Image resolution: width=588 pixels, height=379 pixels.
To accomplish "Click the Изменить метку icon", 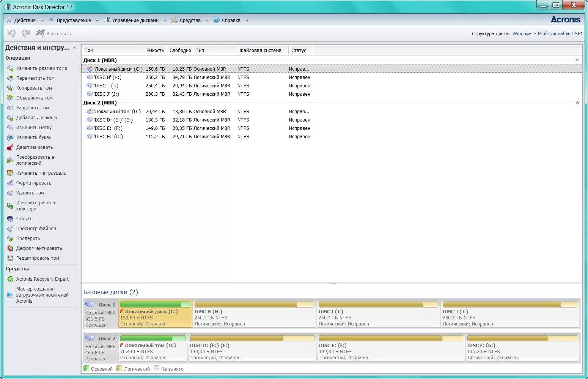I will (x=10, y=128).
